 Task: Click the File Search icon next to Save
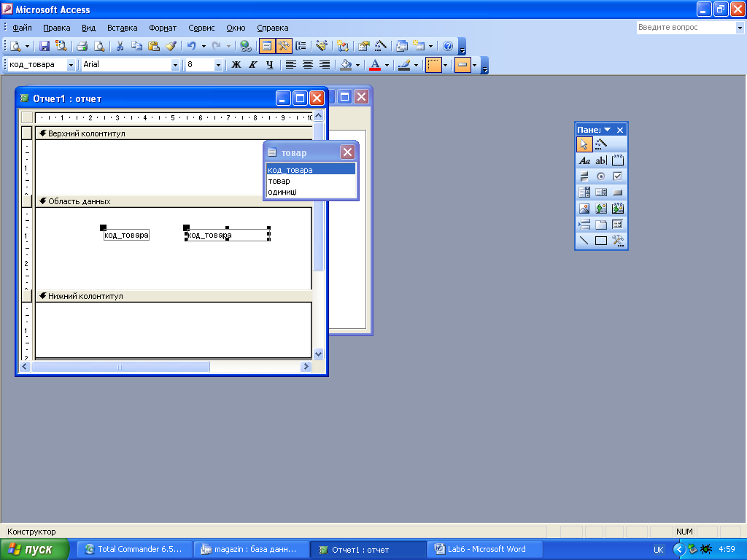(x=61, y=46)
